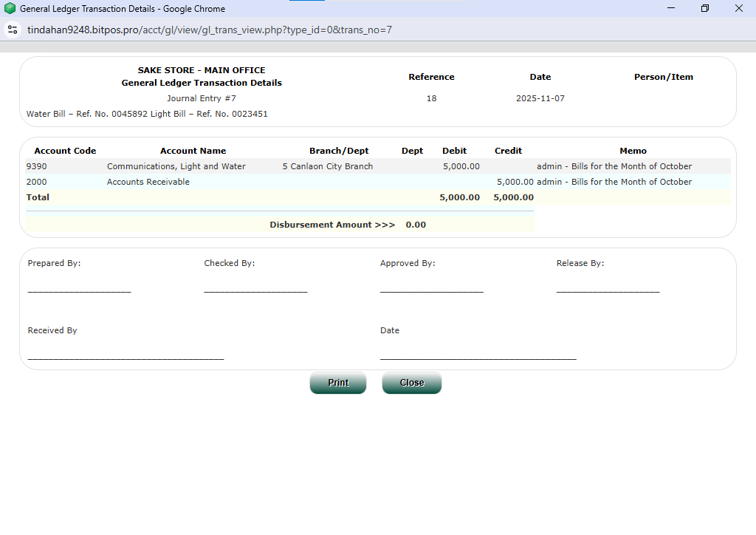The height and width of the screenshot is (535, 756).
Task: Click the Prepared By signature line
Action: click(x=79, y=290)
